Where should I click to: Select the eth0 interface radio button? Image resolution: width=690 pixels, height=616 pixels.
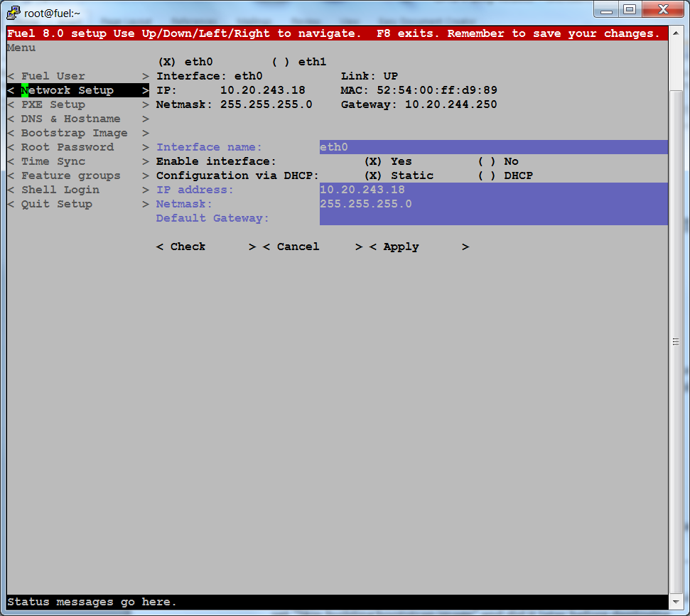[185, 62]
